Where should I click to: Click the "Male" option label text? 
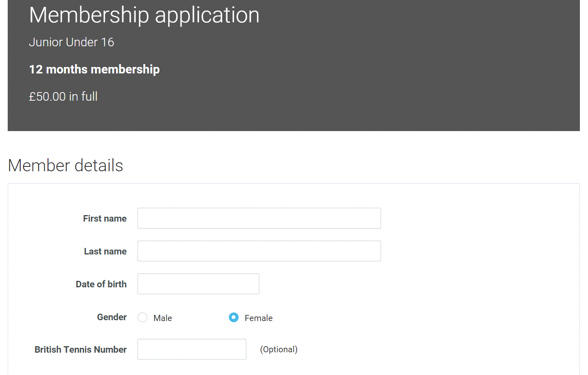(163, 318)
